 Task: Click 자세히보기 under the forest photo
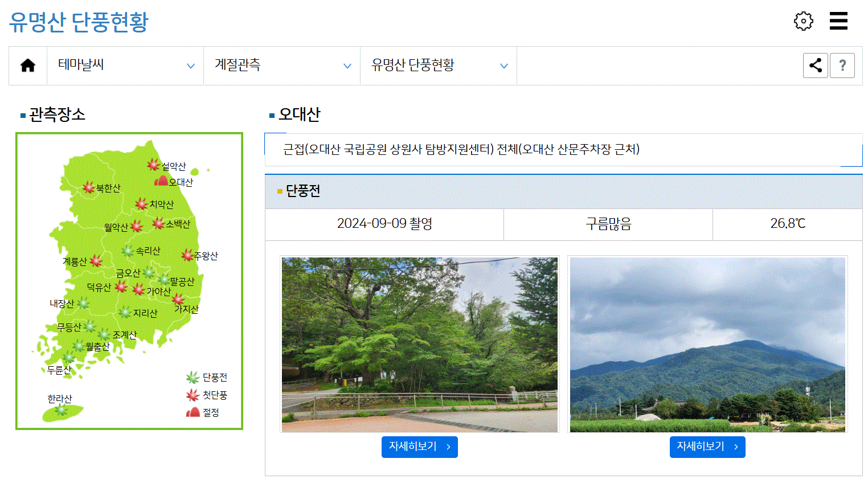click(420, 447)
